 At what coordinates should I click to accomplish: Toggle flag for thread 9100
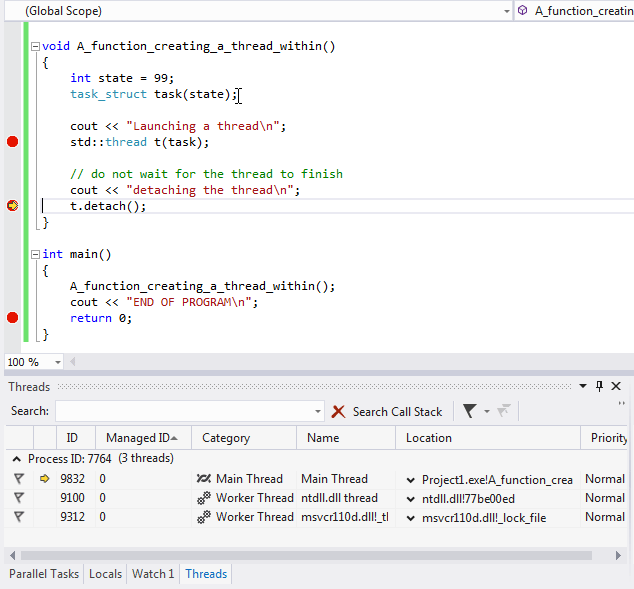tap(19, 498)
